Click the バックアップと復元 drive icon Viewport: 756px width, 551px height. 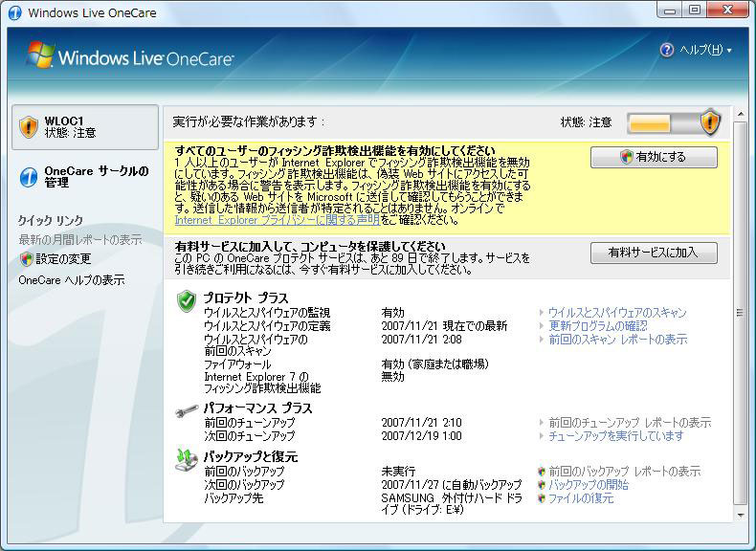186,460
